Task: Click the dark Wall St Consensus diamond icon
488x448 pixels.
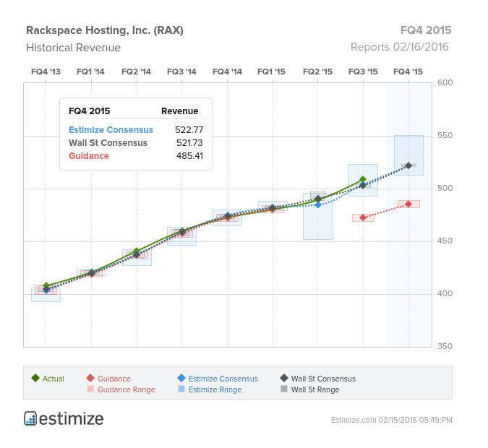Action: (x=284, y=378)
